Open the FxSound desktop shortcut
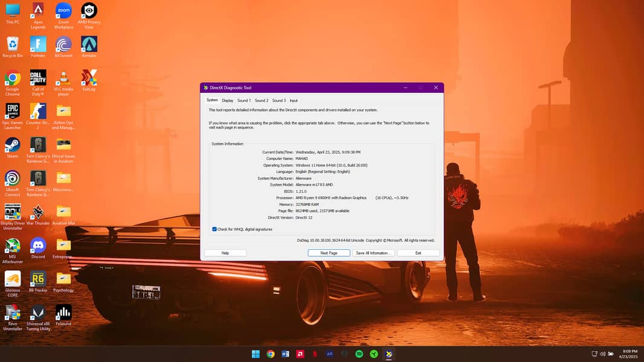 pyautogui.click(x=63, y=315)
